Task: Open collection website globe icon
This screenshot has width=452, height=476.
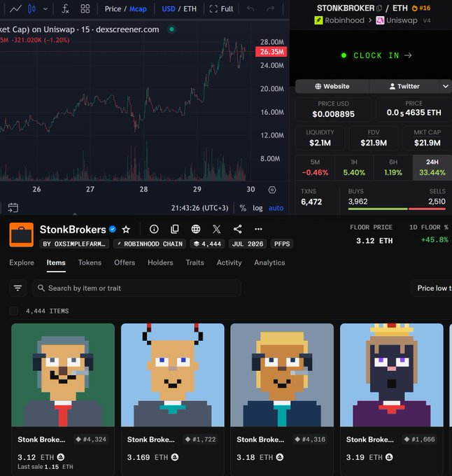Action: tap(196, 229)
